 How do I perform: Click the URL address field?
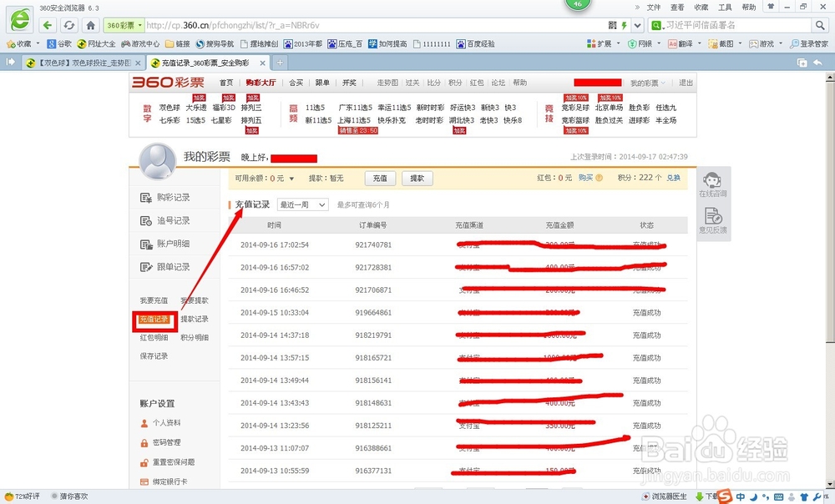(372, 25)
